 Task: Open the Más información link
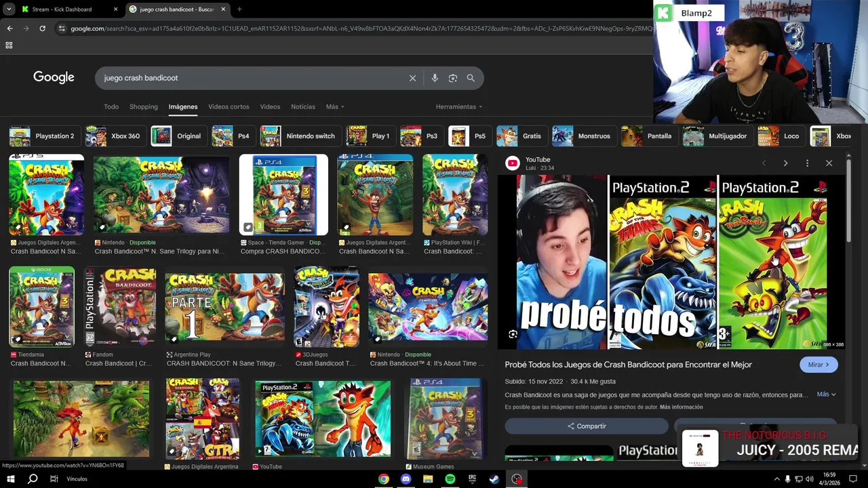point(681,407)
